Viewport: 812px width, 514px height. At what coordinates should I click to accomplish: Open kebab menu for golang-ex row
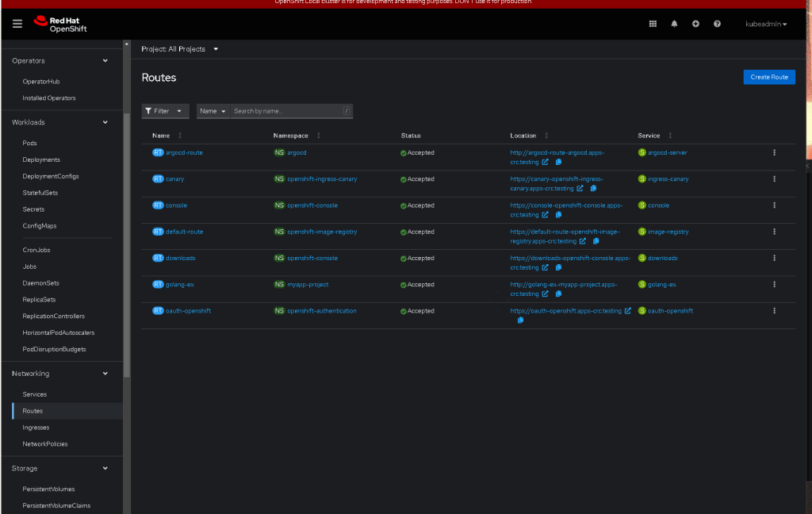click(x=774, y=285)
